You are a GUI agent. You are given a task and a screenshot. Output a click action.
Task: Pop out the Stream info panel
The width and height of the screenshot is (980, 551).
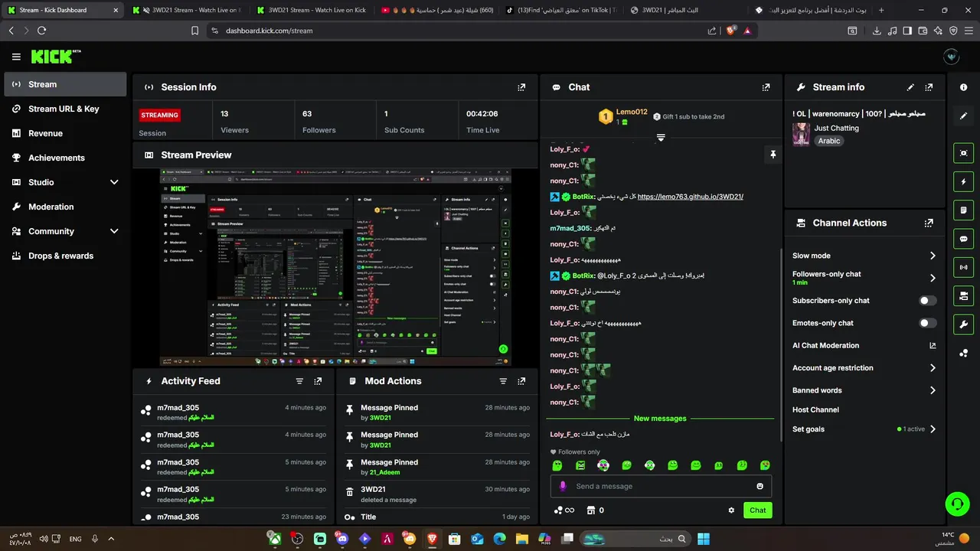(929, 87)
